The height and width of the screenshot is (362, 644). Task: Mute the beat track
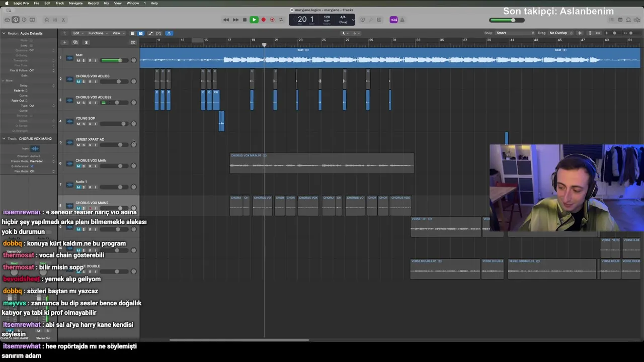coord(78,60)
